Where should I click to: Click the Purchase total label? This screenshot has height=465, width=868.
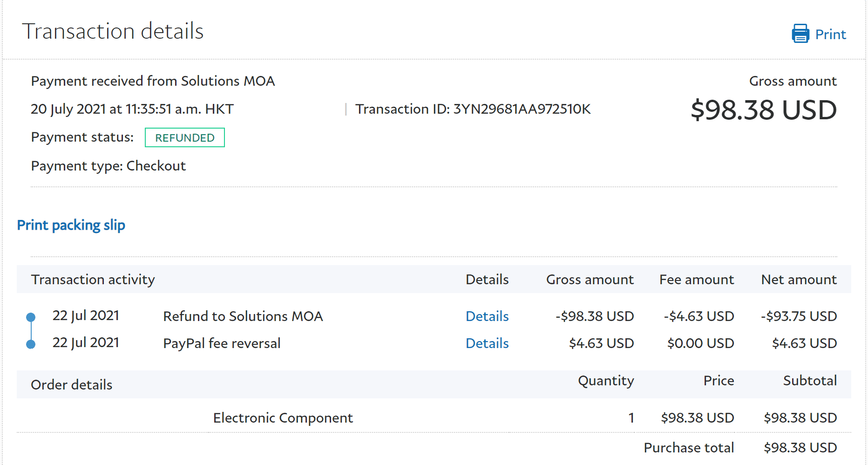688,448
